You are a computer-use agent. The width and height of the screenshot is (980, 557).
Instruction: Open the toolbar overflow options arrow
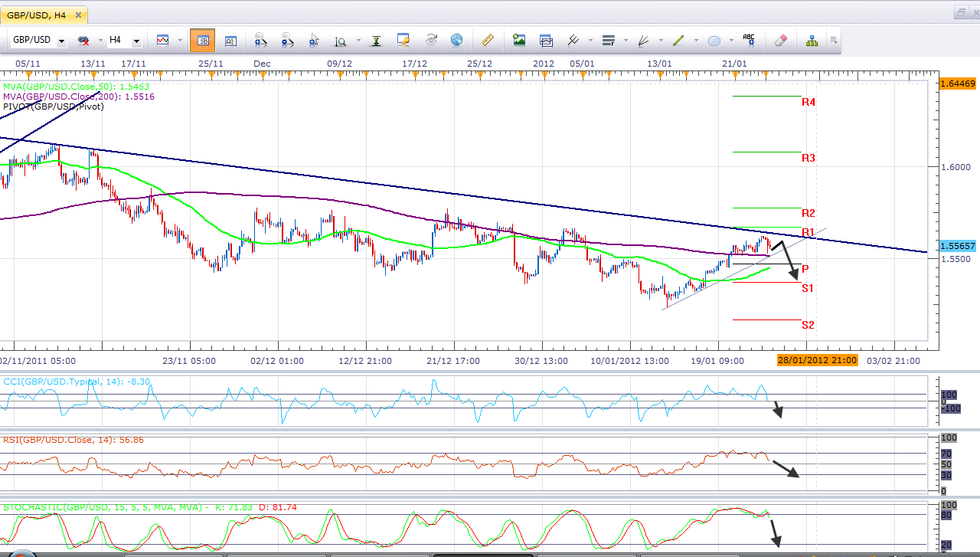(x=833, y=41)
